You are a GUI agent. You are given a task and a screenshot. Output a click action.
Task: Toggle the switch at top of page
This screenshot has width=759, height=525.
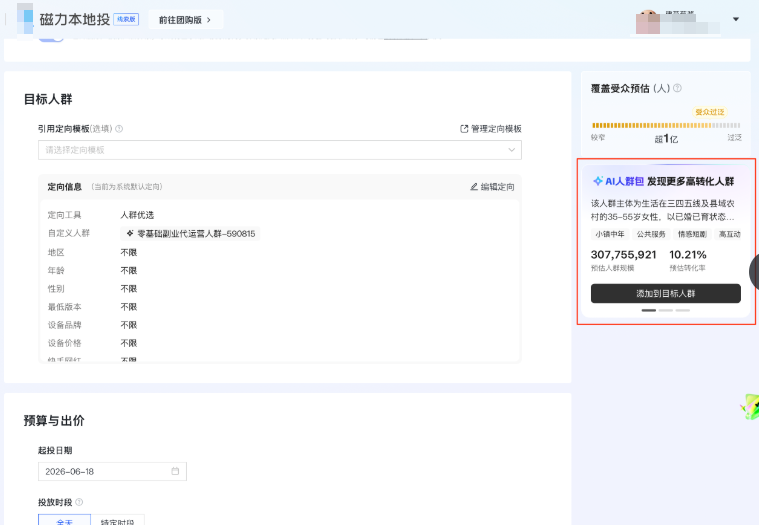click(x=51, y=38)
